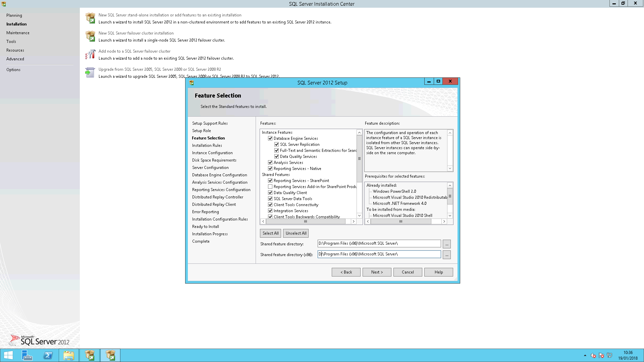Browse for shared feature directory (x86)
Screen dimensions: 644x362
(446, 255)
